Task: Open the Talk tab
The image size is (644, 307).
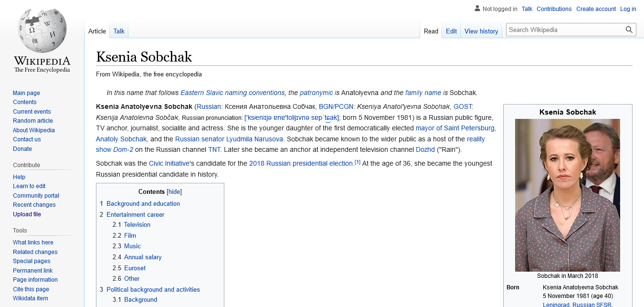Action: 119,31
